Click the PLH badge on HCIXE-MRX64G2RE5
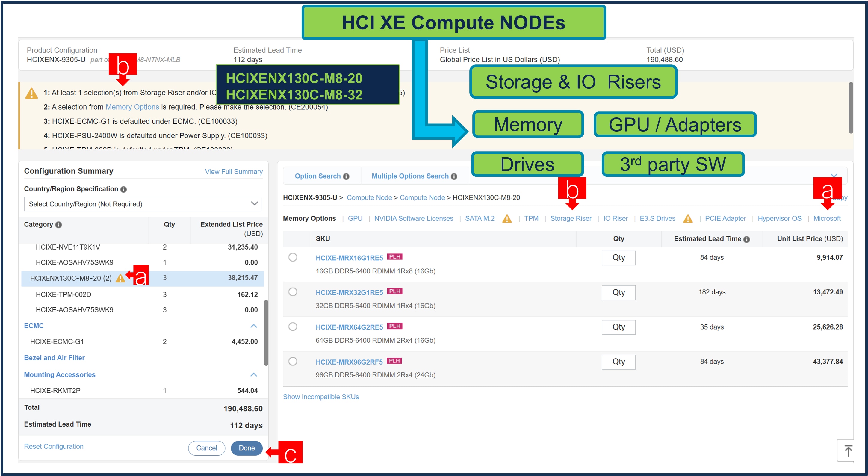The width and height of the screenshot is (868, 476). click(x=394, y=326)
